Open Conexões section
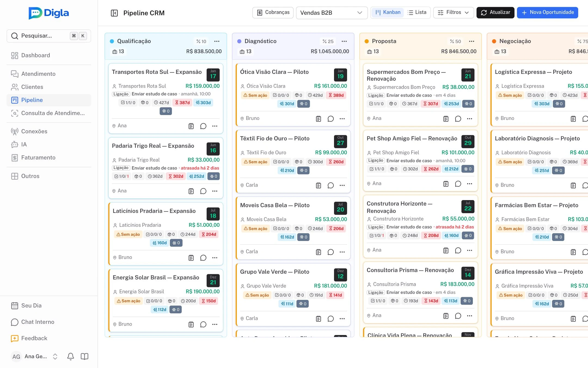 click(x=49, y=131)
